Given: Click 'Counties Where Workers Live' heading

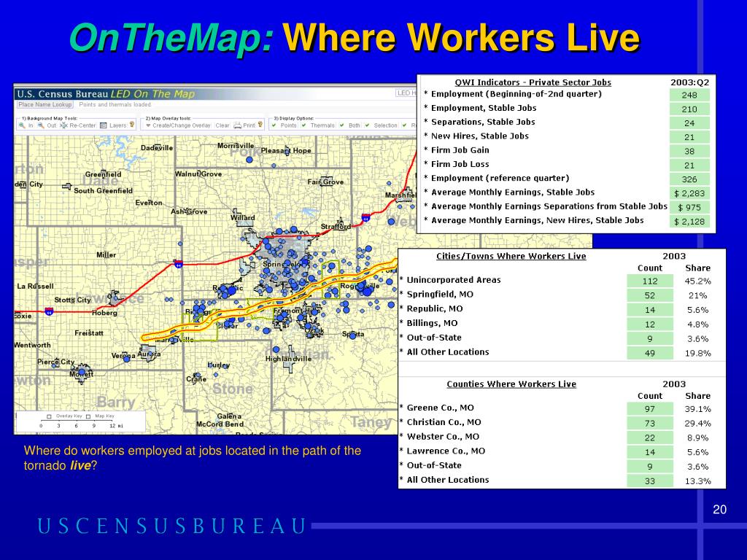Looking at the screenshot, I should (511, 384).
